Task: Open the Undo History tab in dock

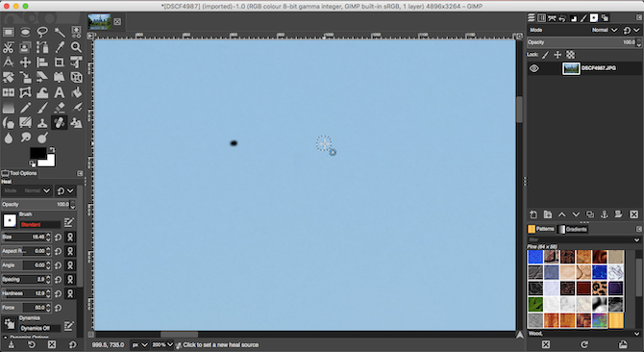Action: (562, 18)
